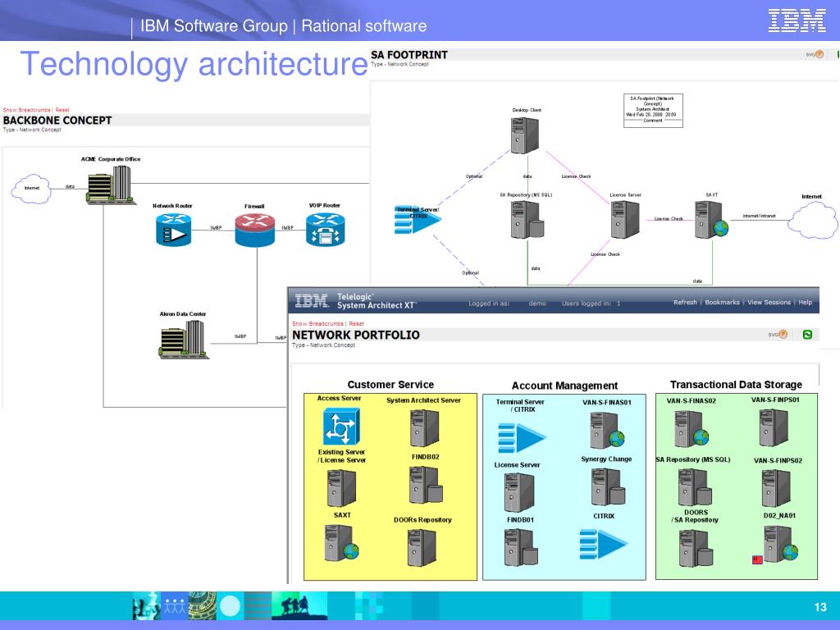Click the Account Management group heading

point(564,386)
